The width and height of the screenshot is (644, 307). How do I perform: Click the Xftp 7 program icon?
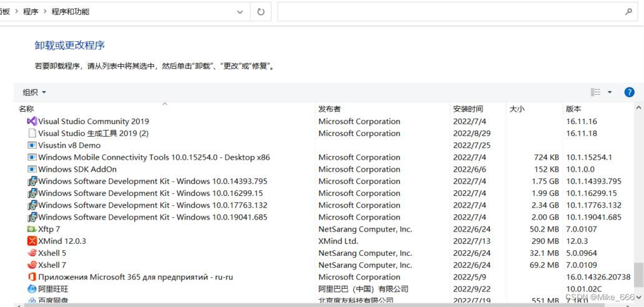[32, 229]
